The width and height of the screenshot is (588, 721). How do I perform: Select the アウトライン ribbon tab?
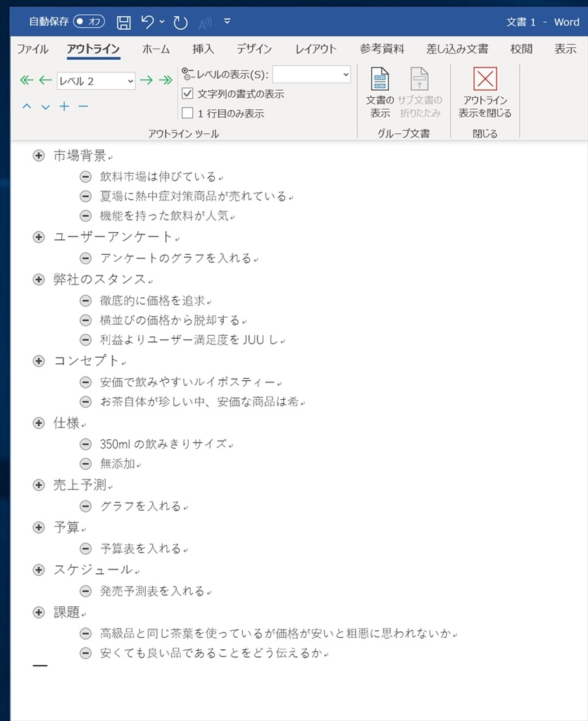click(x=94, y=49)
